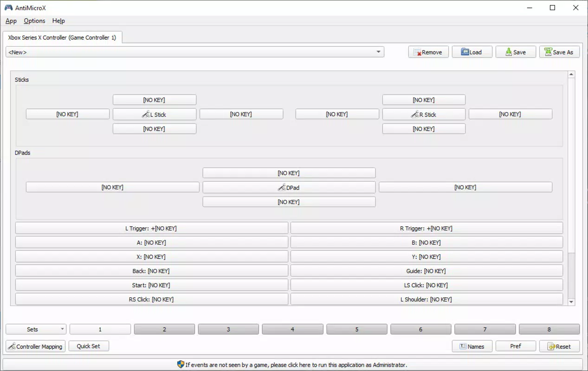Click L Stick up [NO KEY] button
Image resolution: width=588 pixels, height=371 pixels.
[x=155, y=100]
